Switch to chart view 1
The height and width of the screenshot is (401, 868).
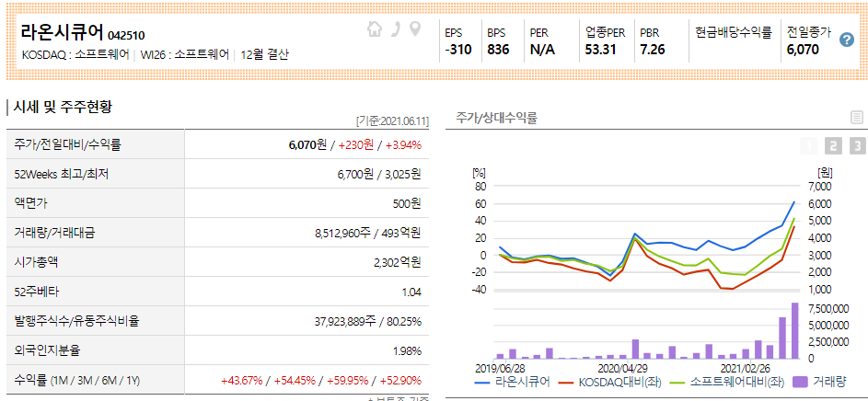coord(809,146)
